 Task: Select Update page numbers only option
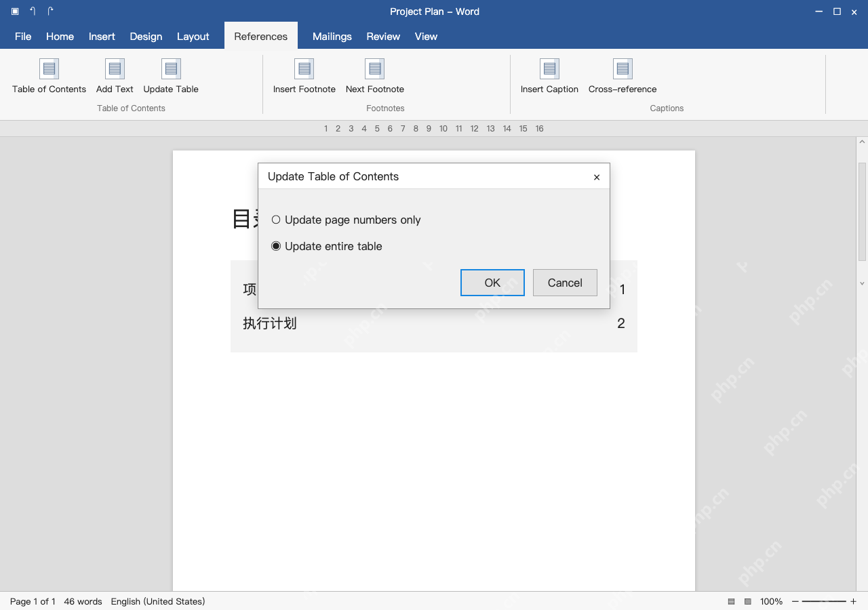pyautogui.click(x=346, y=220)
